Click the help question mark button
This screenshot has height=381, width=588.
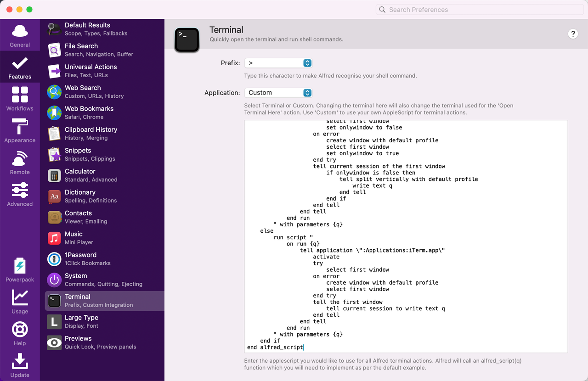pos(573,34)
